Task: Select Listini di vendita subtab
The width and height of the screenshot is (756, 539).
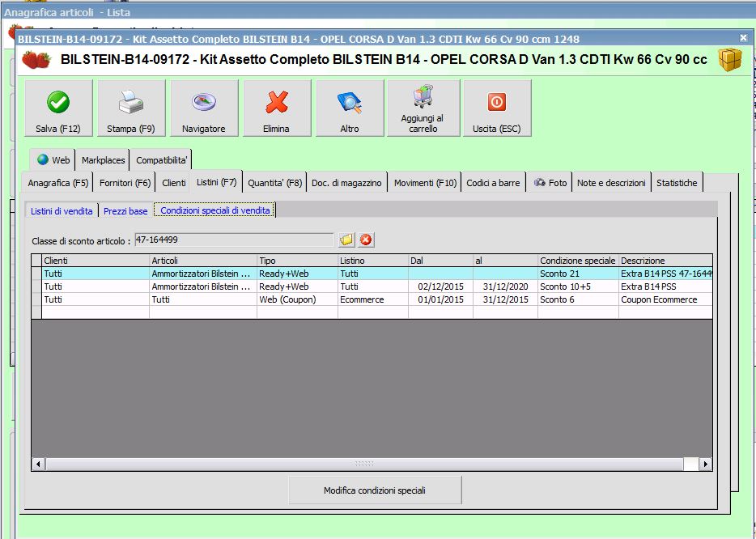Action: click(x=62, y=210)
